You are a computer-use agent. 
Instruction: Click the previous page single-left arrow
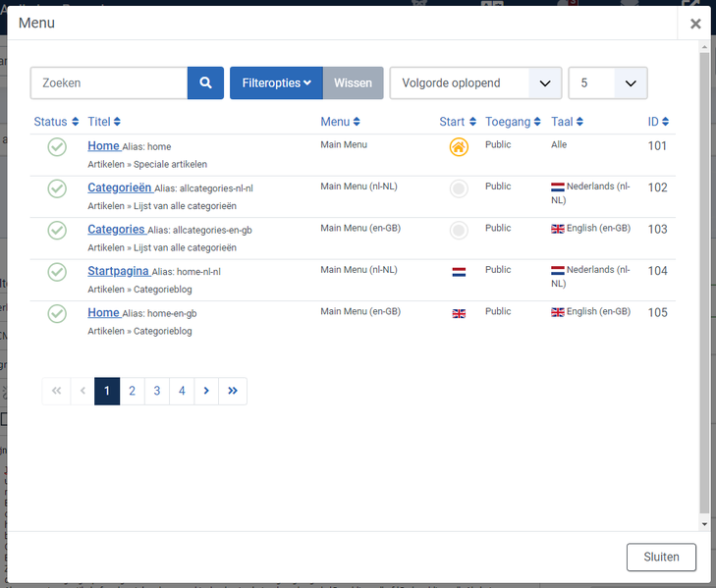pyautogui.click(x=83, y=392)
